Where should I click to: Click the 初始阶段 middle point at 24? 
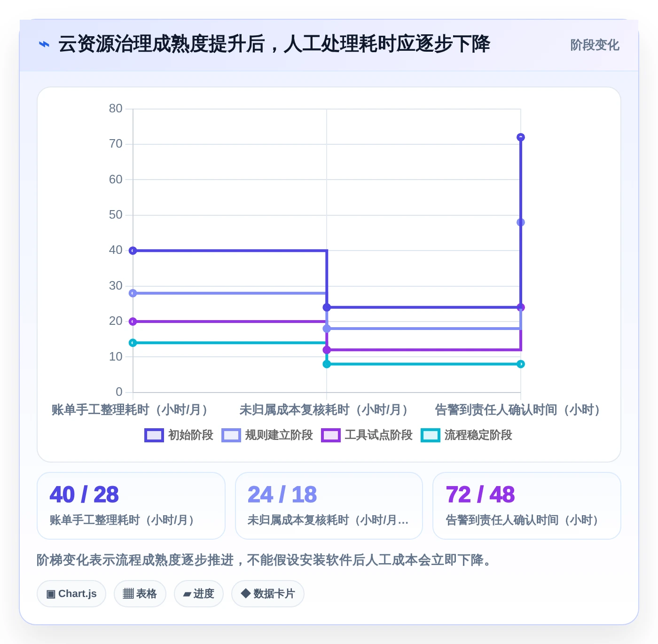click(x=327, y=307)
